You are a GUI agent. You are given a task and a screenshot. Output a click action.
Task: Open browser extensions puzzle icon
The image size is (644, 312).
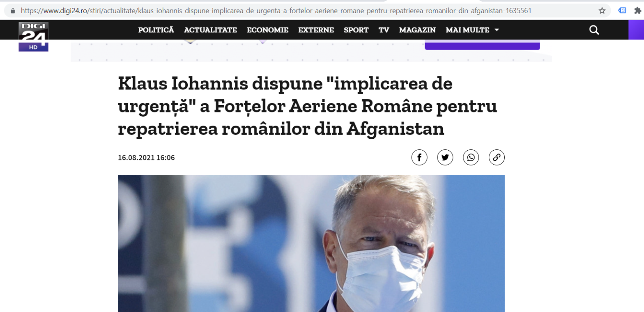click(x=637, y=11)
